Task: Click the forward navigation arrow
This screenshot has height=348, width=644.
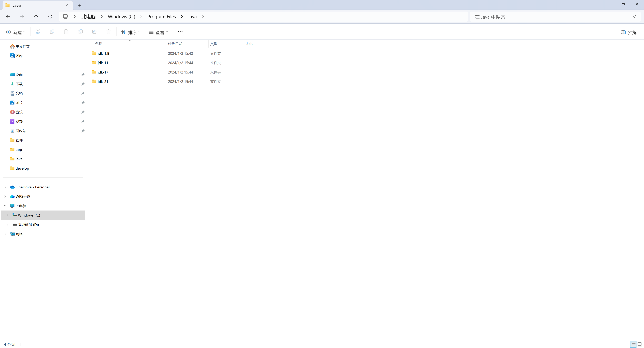Action: 22,16
